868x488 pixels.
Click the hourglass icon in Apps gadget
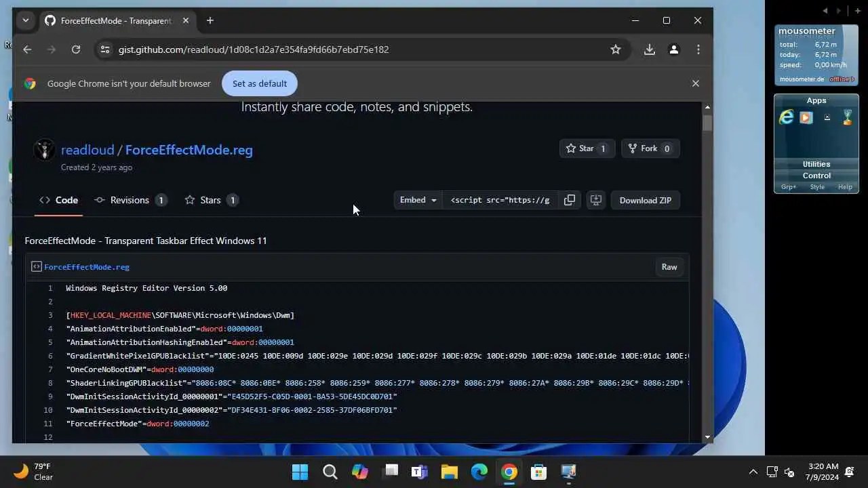[847, 117]
